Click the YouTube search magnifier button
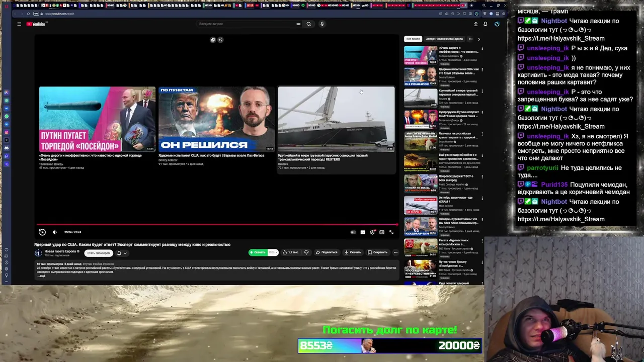Screen dimensions: 644x362 pyautogui.click(x=309, y=24)
